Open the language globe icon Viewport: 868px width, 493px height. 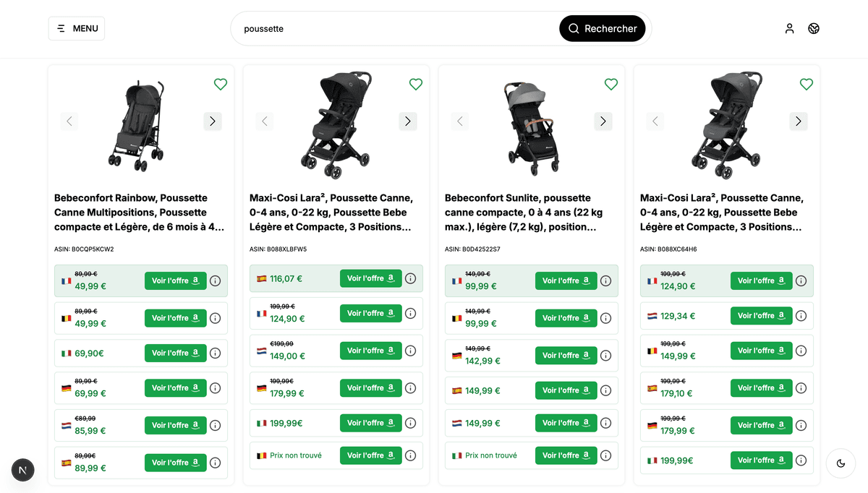(x=814, y=28)
